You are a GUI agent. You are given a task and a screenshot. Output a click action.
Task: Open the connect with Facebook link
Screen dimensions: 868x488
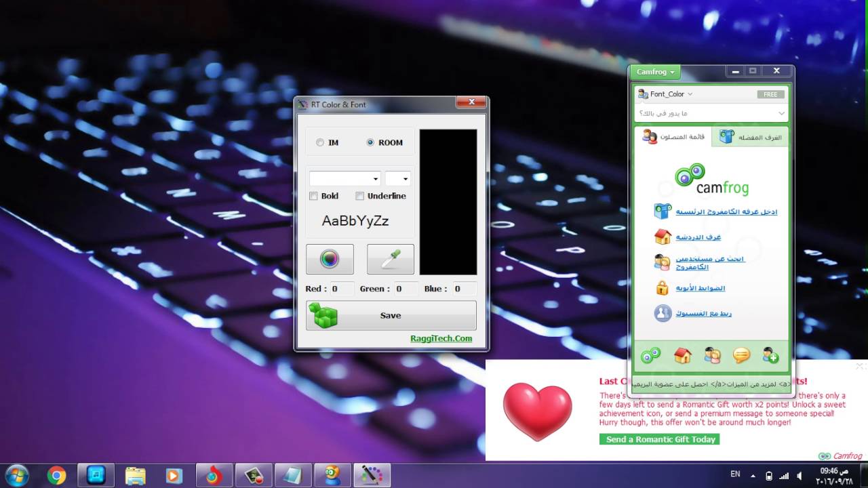pyautogui.click(x=703, y=313)
